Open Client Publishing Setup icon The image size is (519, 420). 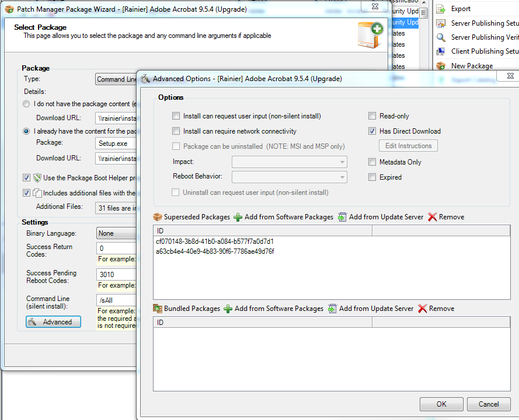click(x=441, y=51)
